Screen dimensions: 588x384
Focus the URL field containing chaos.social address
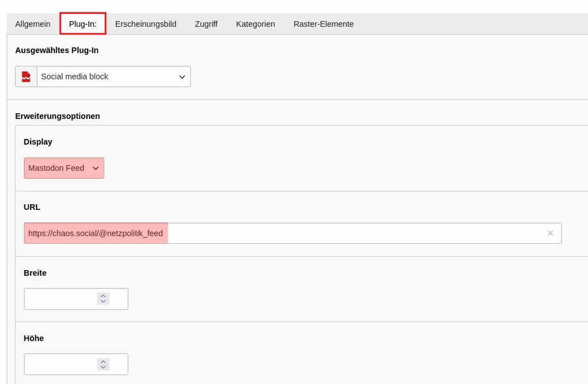[x=292, y=233]
